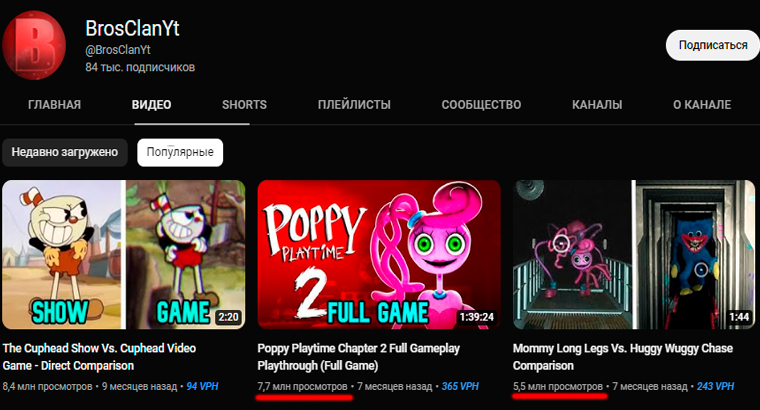Click the Cuphead Show Vs. Video Game title
Viewport: 760px width, 410px height.
point(99,357)
